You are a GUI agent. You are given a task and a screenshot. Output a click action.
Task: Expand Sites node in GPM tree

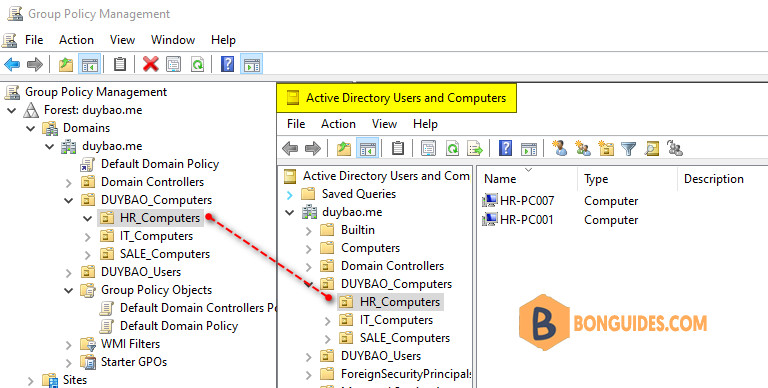[31, 381]
